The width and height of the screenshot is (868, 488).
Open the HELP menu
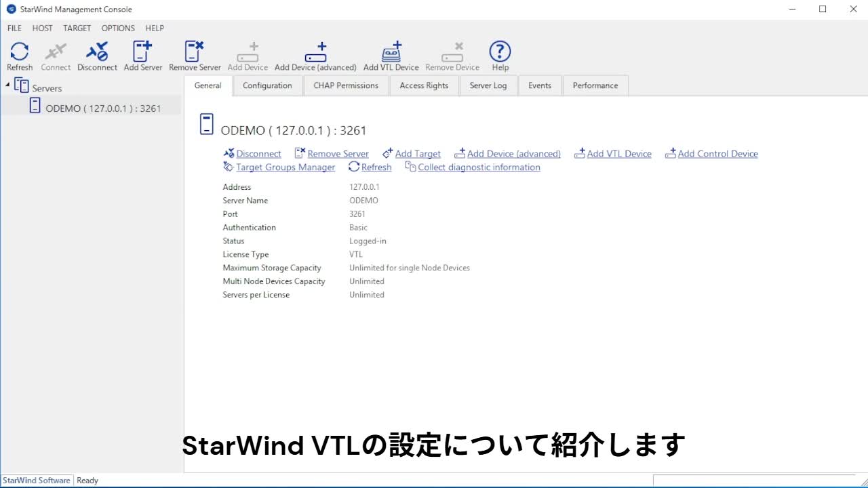(x=155, y=28)
